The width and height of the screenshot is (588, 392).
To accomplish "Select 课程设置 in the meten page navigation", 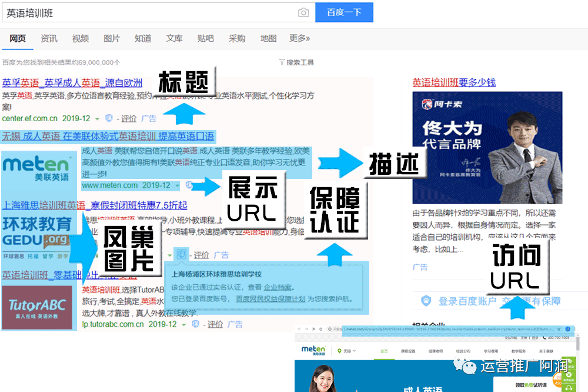I will [408, 351].
